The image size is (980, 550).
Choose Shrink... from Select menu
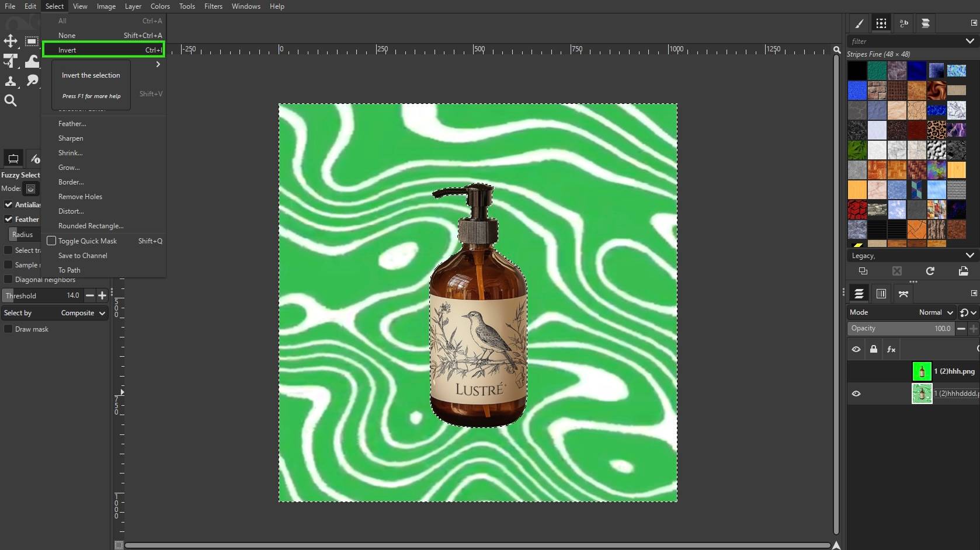pyautogui.click(x=104, y=152)
